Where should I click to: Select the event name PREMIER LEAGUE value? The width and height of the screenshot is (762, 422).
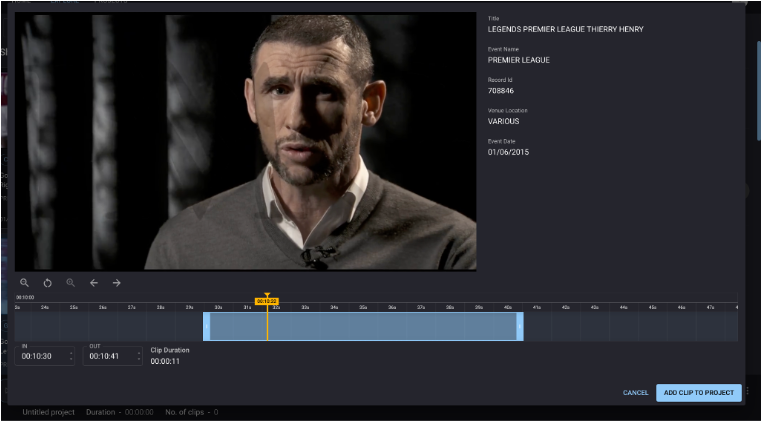519,60
